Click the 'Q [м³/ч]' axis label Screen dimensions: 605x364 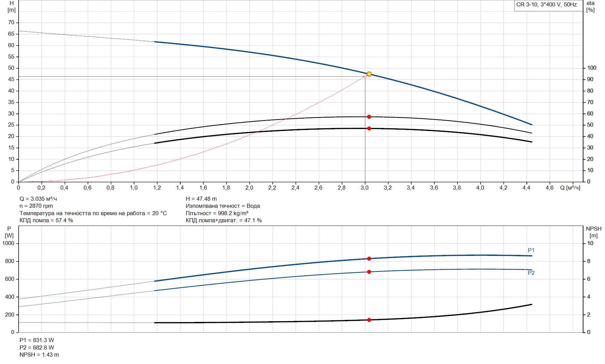pyautogui.click(x=570, y=188)
